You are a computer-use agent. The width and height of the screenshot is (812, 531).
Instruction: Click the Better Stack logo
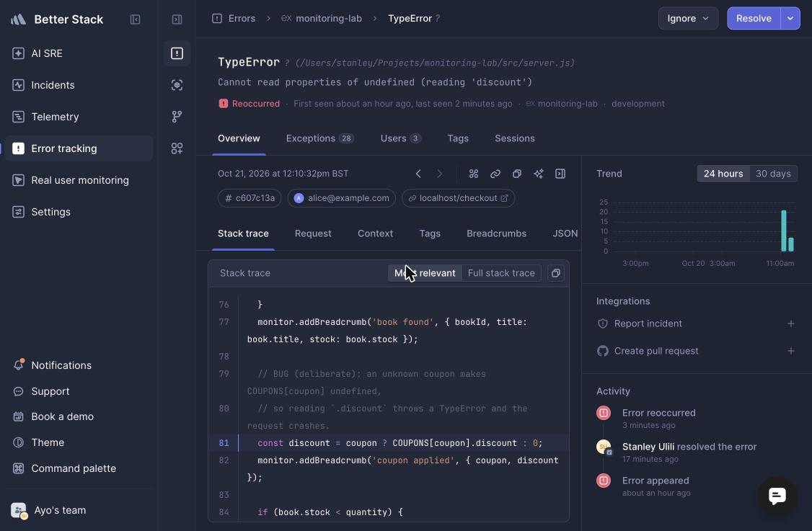(x=56, y=19)
